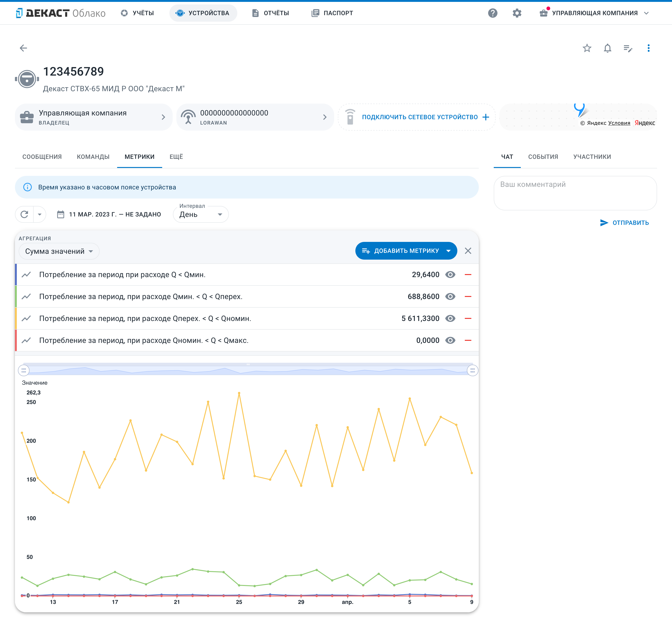672x627 pixels.
Task: Click the chart overview range band
Action: 248,369
